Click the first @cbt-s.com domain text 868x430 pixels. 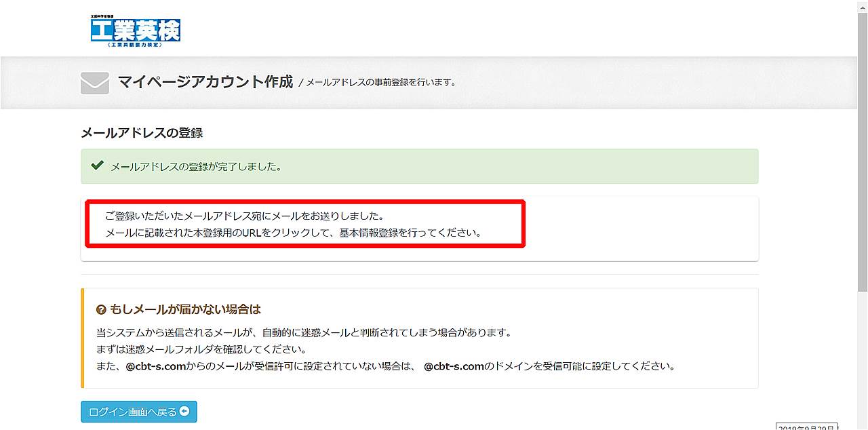(x=156, y=366)
